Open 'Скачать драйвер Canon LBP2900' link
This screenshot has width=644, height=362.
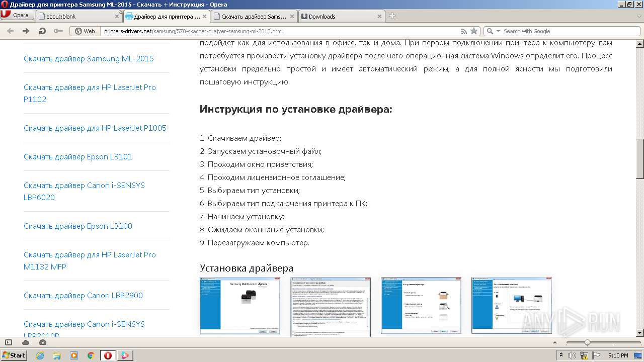point(83,296)
